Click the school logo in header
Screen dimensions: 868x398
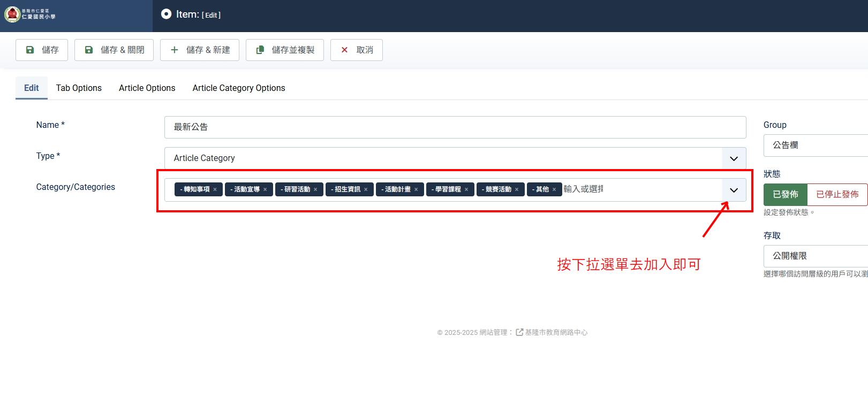(30, 14)
